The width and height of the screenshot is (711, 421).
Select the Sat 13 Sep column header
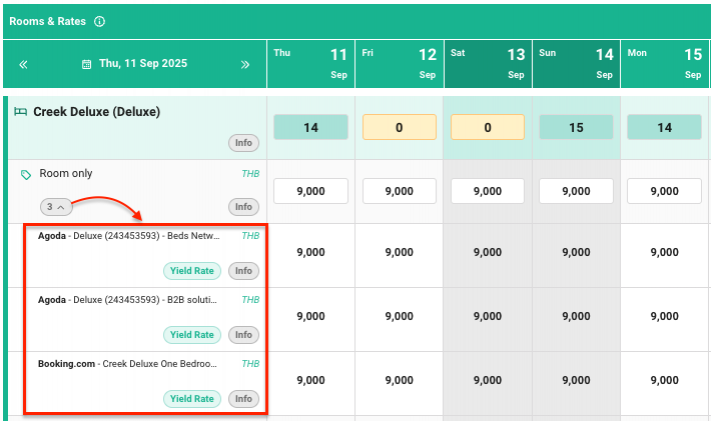[x=487, y=64]
